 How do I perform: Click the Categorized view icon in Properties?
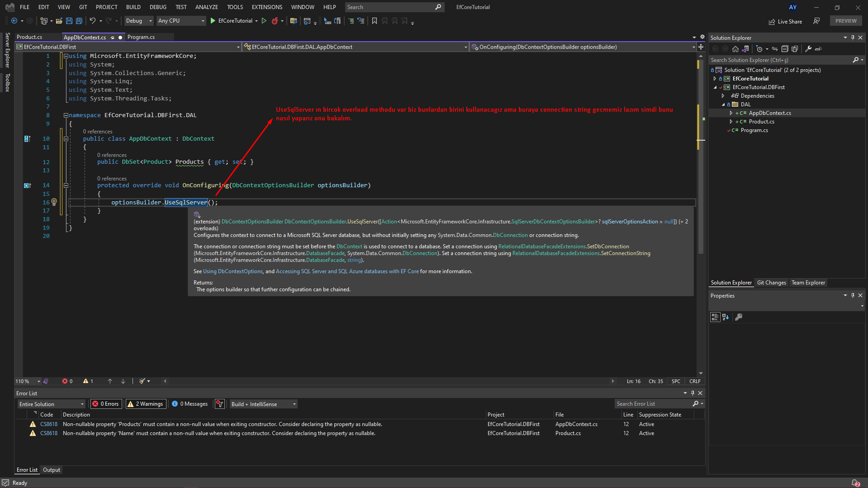[x=715, y=317]
